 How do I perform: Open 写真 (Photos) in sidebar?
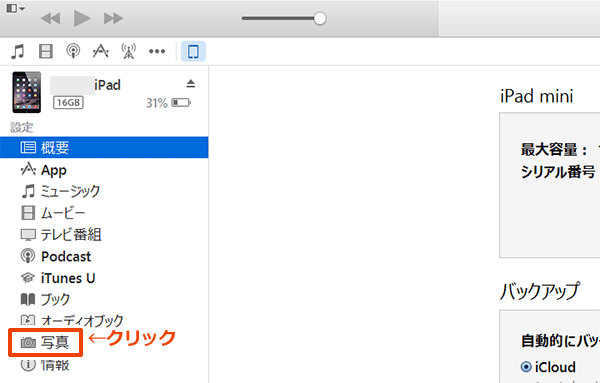(46, 342)
